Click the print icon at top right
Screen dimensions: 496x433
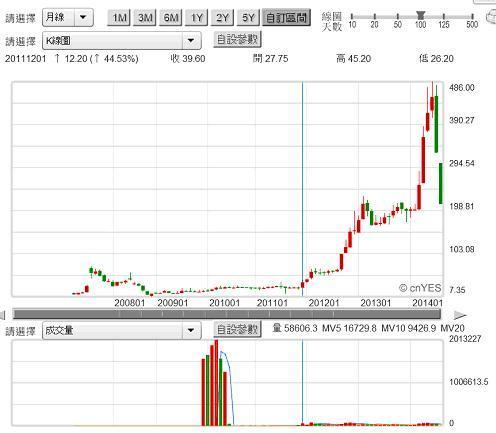491,17
